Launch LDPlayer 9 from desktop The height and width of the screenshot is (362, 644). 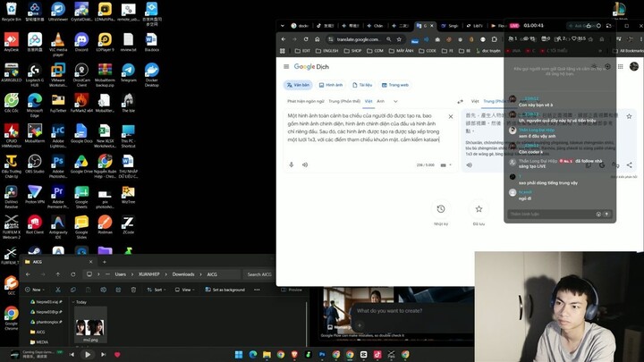(x=105, y=42)
